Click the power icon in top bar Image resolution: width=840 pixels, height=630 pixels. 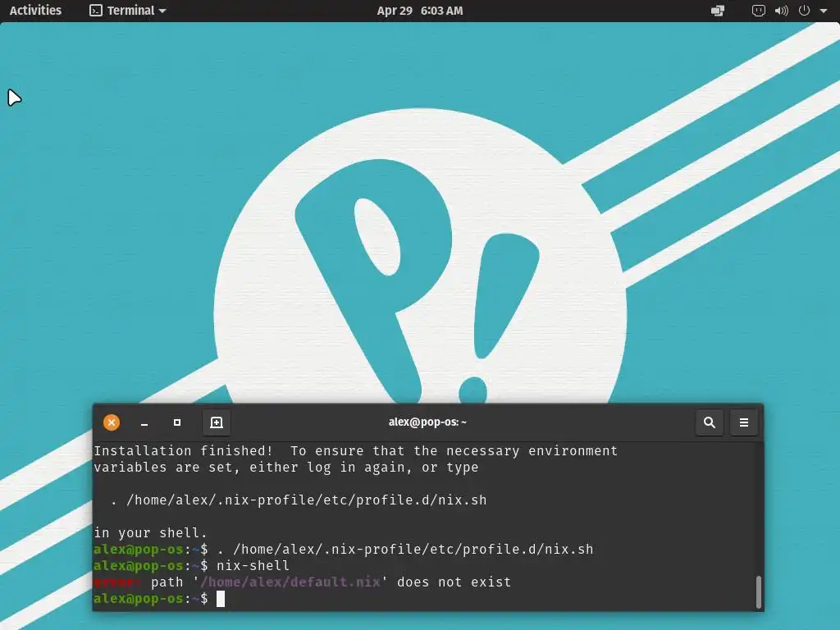click(804, 10)
